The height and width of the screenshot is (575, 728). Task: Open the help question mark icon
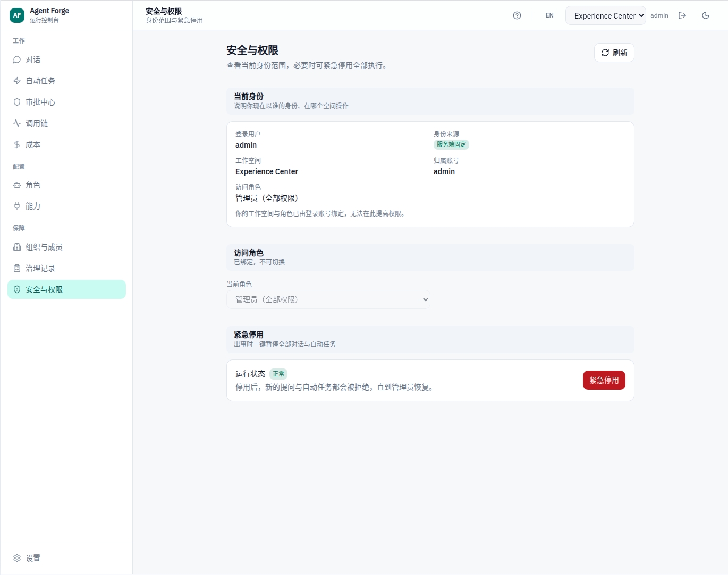tap(517, 15)
